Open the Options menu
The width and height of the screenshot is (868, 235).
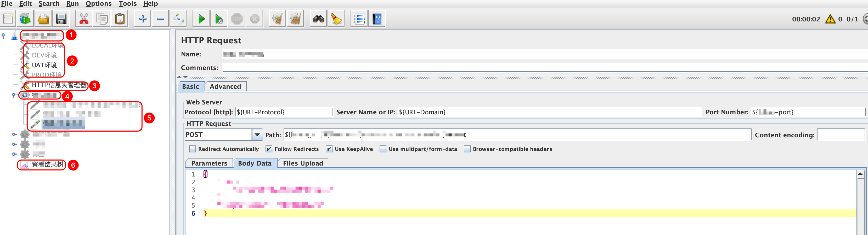98,4
